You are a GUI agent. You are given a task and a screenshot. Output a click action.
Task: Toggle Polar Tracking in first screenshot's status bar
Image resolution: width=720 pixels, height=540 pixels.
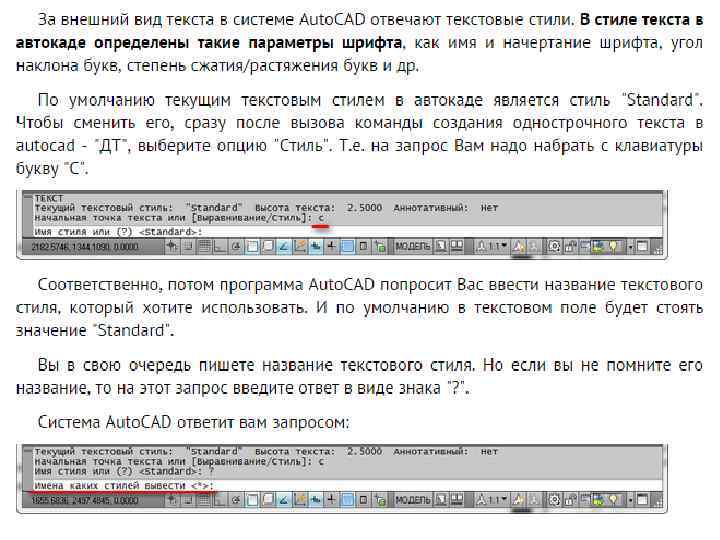236,247
